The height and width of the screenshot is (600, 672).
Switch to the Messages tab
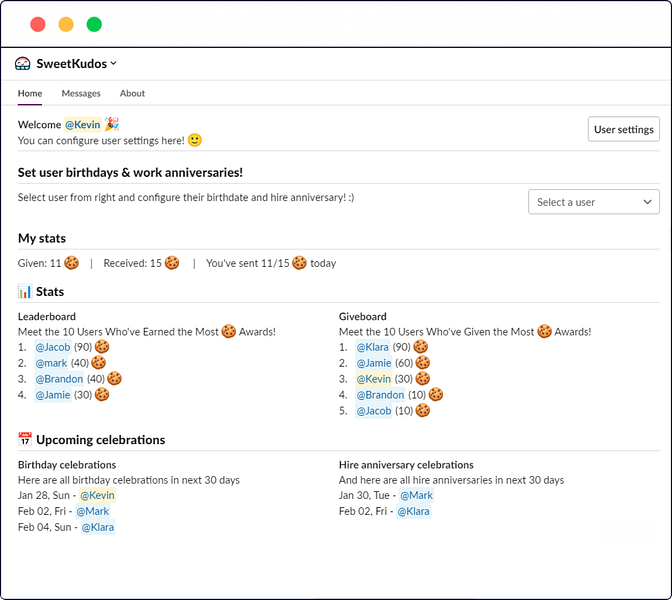(x=81, y=93)
